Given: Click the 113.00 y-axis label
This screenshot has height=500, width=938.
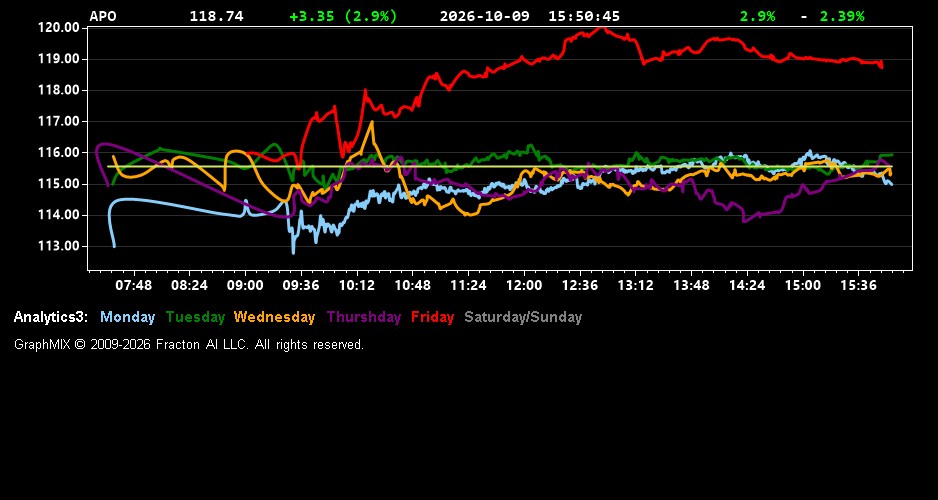Looking at the screenshot, I should [59, 246].
